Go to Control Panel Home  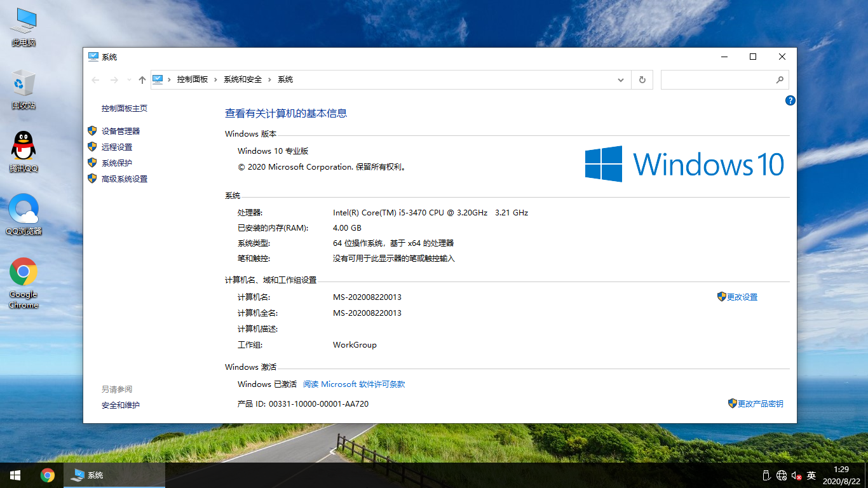[x=125, y=108]
